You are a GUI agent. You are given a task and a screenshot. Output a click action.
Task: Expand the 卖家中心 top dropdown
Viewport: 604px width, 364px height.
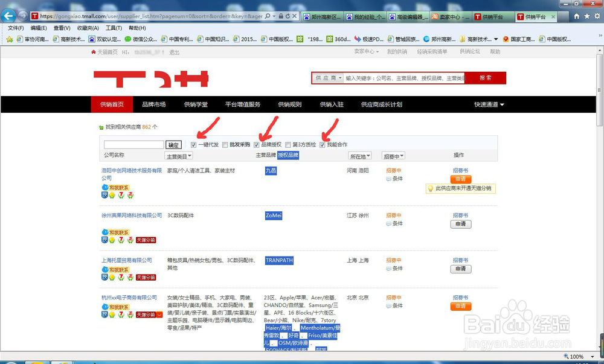pos(367,51)
